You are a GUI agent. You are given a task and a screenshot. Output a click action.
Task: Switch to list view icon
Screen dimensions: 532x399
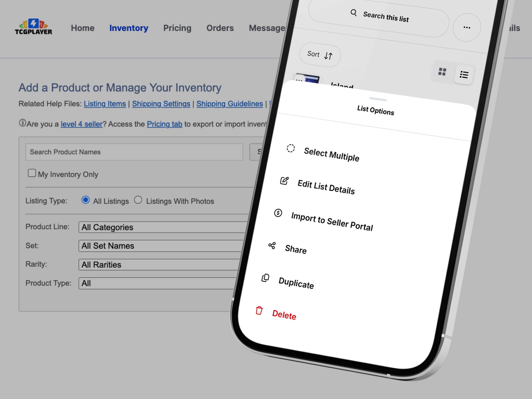pyautogui.click(x=464, y=74)
